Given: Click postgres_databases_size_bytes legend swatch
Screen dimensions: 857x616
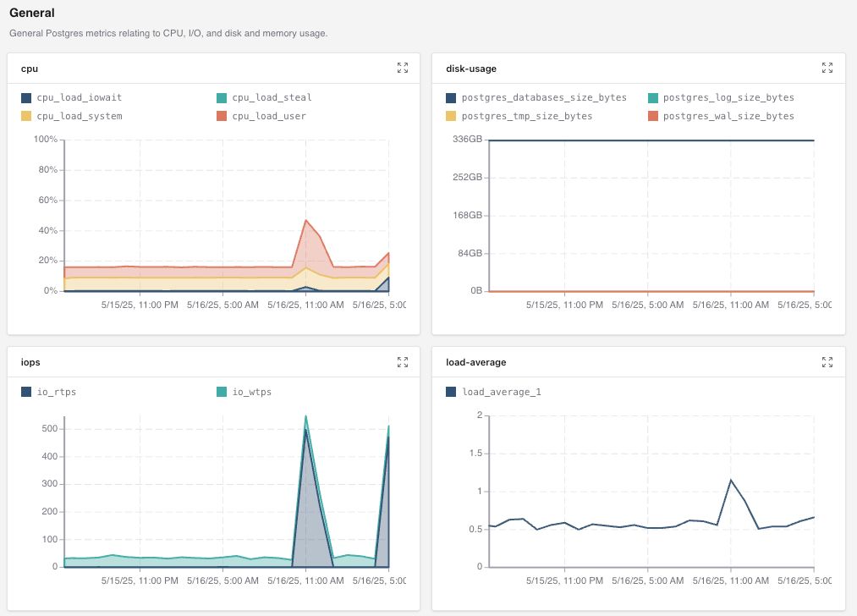Looking at the screenshot, I should pyautogui.click(x=451, y=98).
